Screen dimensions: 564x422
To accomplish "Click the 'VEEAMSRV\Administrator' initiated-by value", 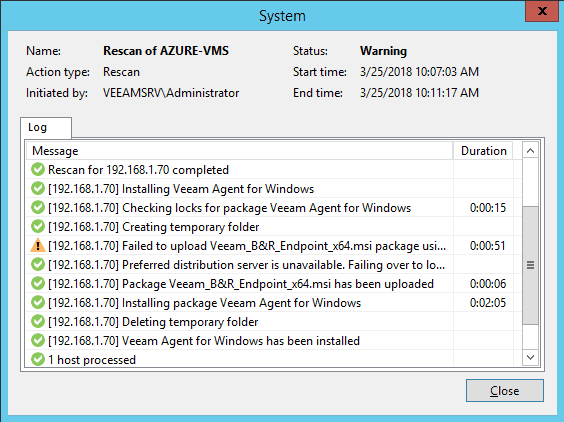I will (x=171, y=93).
